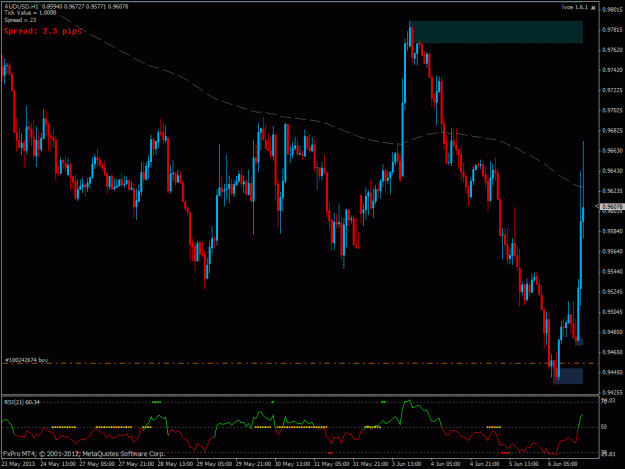Image resolution: width=625 pixels, height=469 pixels.
Task: Click the RSI 50 level scale label
Action: 604,427
